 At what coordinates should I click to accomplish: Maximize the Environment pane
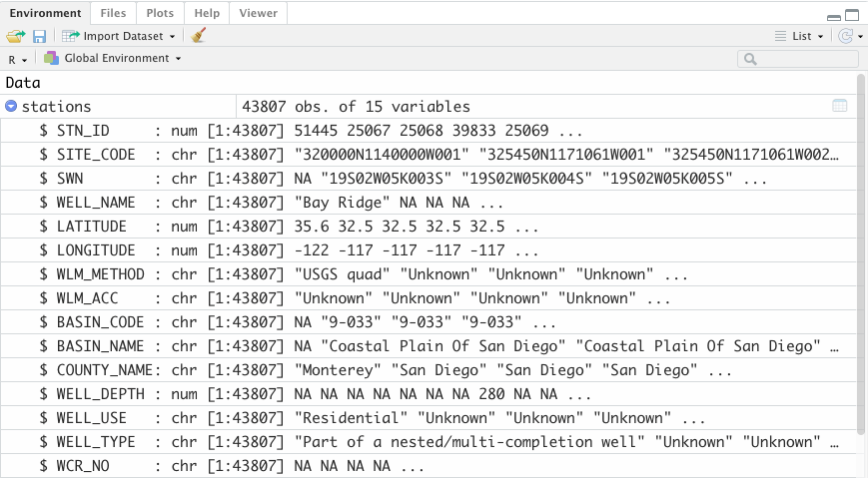tap(852, 14)
